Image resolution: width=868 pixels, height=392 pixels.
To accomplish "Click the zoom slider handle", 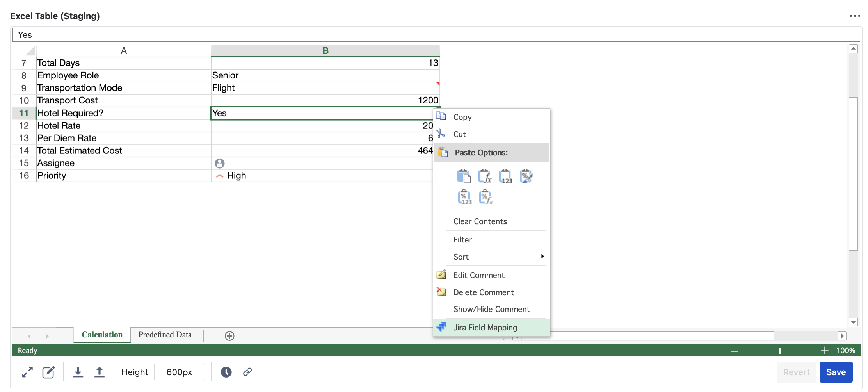I will [x=779, y=351].
